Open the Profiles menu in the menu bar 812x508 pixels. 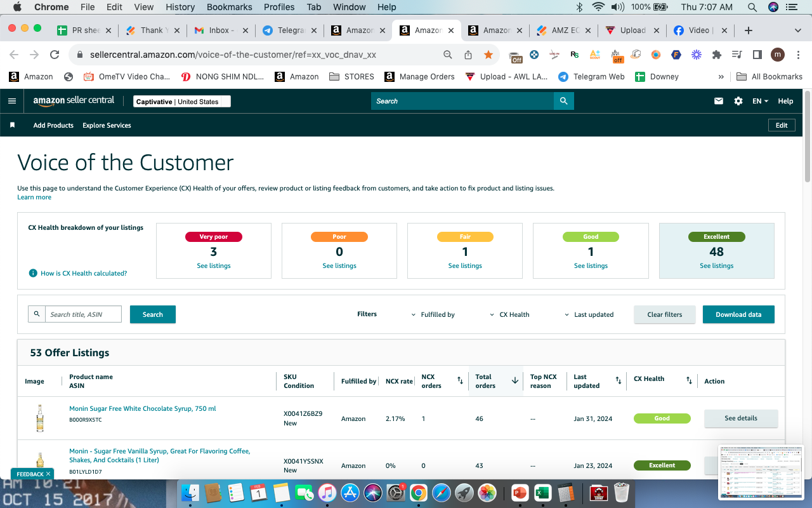(x=279, y=7)
